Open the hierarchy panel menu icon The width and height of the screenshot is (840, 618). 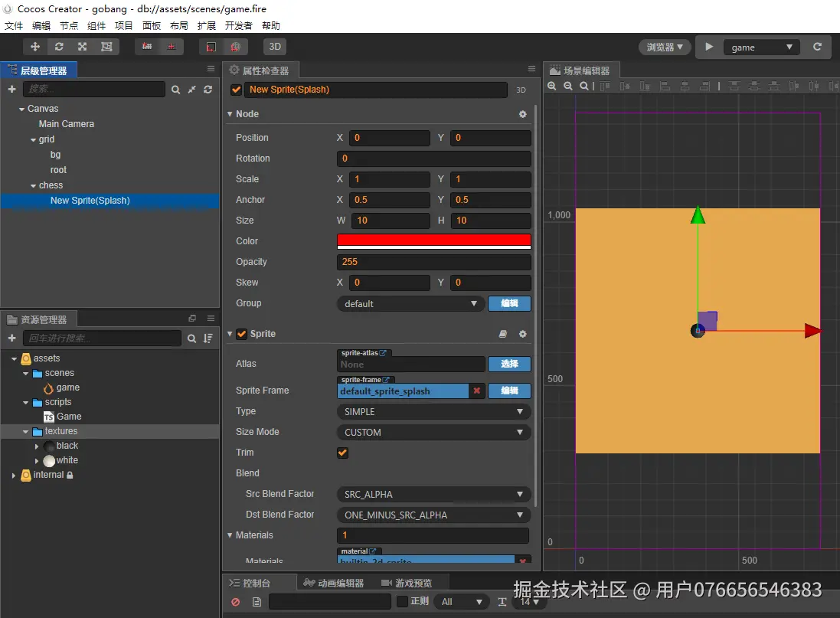(211, 69)
